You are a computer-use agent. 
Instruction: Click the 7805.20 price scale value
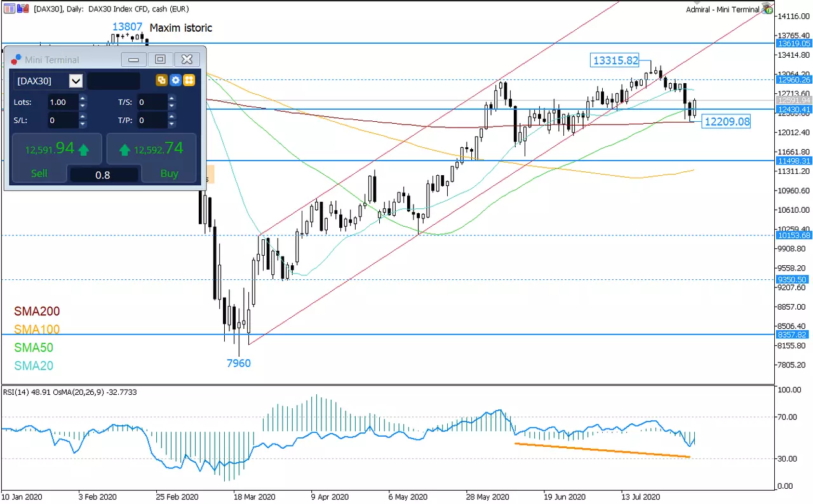coord(793,364)
